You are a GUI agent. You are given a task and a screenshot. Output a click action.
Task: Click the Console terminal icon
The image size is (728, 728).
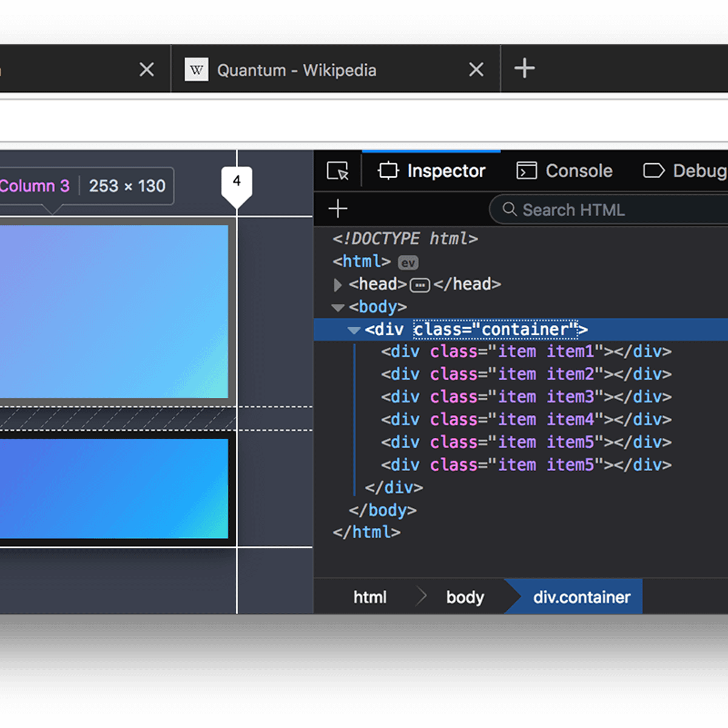[x=527, y=170]
